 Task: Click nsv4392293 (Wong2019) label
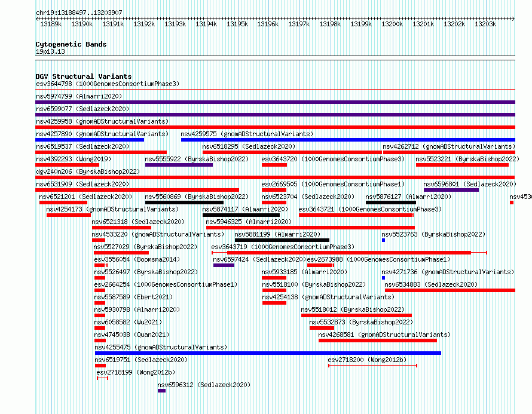tap(74, 159)
